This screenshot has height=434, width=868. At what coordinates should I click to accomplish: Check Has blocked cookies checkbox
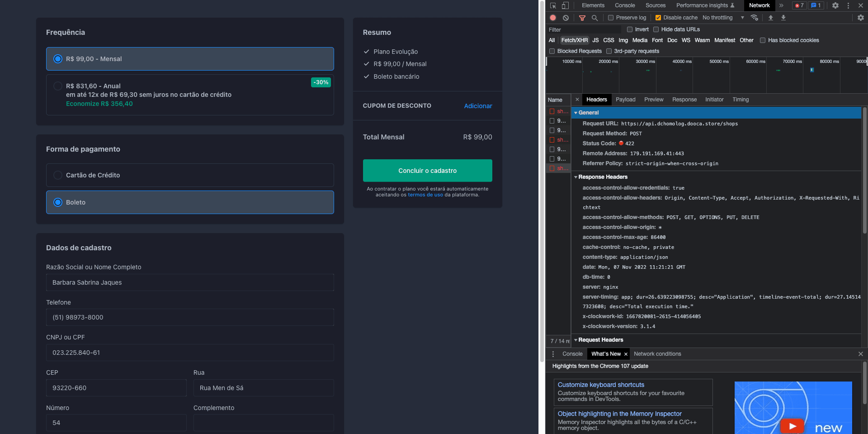point(763,40)
